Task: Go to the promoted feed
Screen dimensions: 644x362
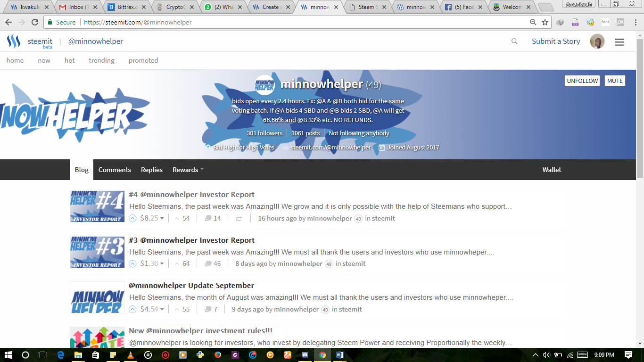Action: click(143, 60)
